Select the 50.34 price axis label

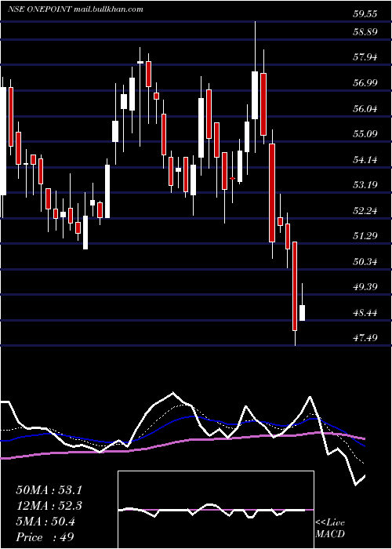(x=365, y=261)
